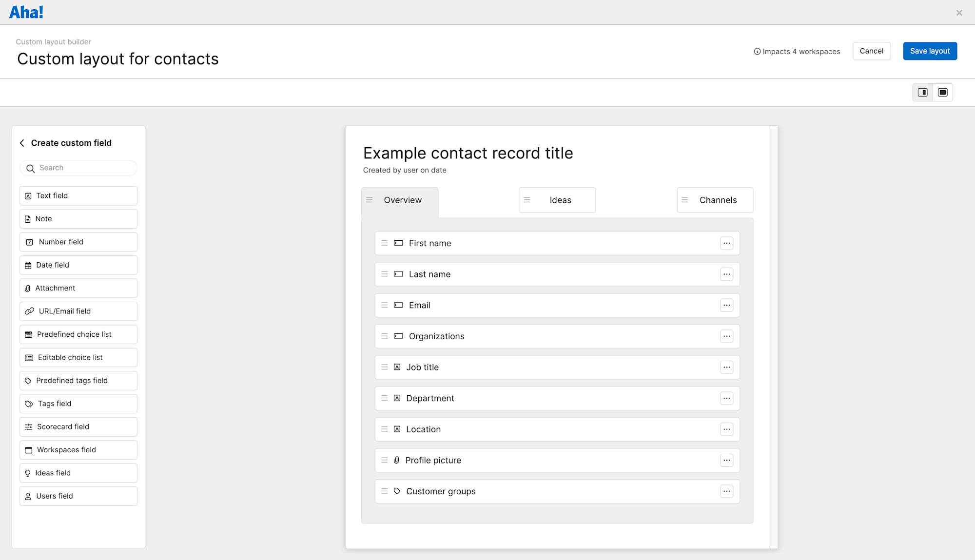Open the more options menu for Job title

(x=726, y=367)
